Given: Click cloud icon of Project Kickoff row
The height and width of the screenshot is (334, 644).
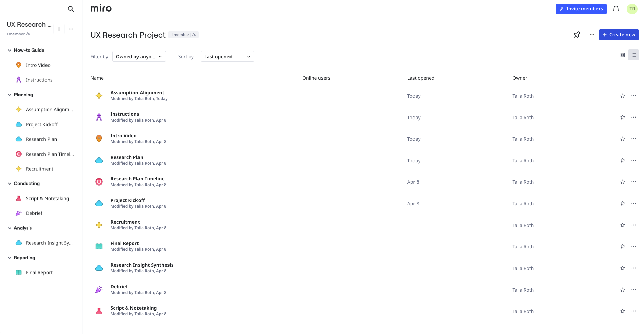Looking at the screenshot, I should (x=99, y=203).
